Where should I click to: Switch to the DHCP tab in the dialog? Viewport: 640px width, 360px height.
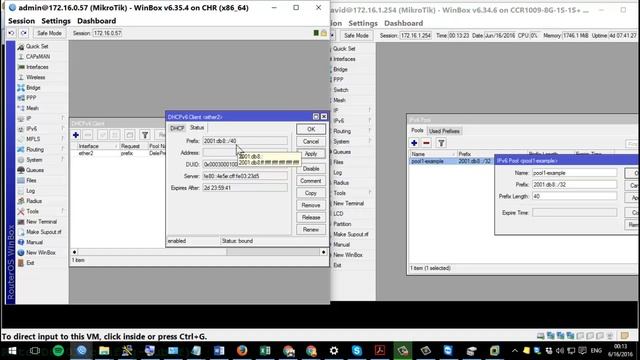[x=177, y=128]
